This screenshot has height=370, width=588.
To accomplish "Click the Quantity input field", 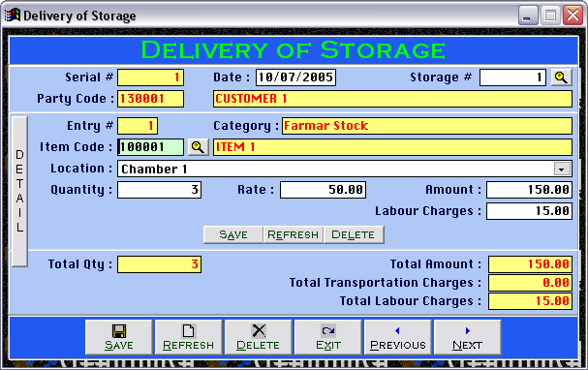I will click(x=159, y=190).
